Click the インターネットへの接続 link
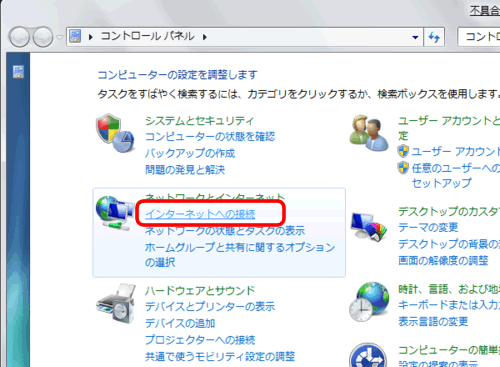Image resolution: width=500 pixels, height=367 pixels. point(200,214)
